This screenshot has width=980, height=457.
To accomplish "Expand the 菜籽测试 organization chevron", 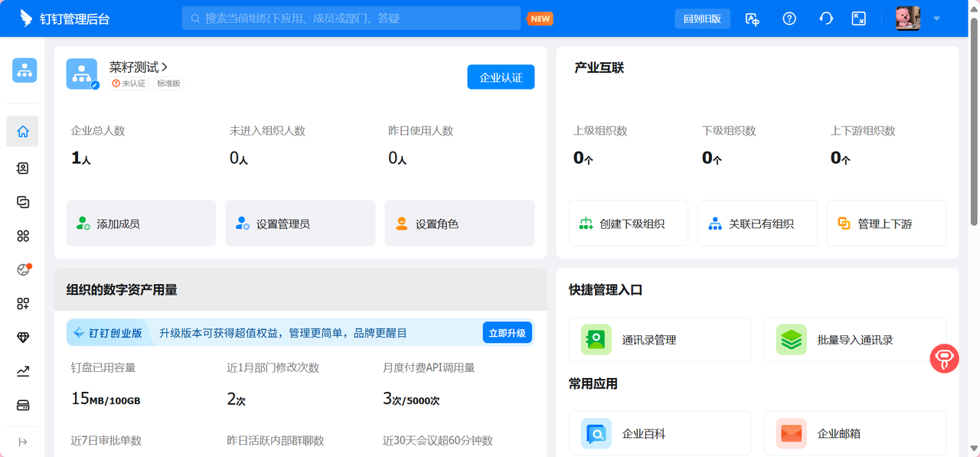I will pyautogui.click(x=164, y=67).
